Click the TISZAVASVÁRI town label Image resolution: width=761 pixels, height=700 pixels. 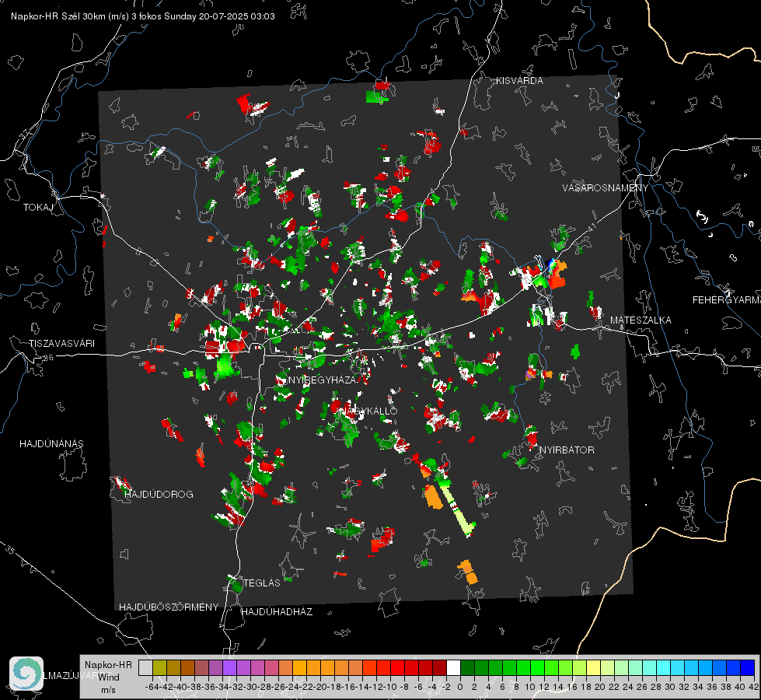point(61,344)
